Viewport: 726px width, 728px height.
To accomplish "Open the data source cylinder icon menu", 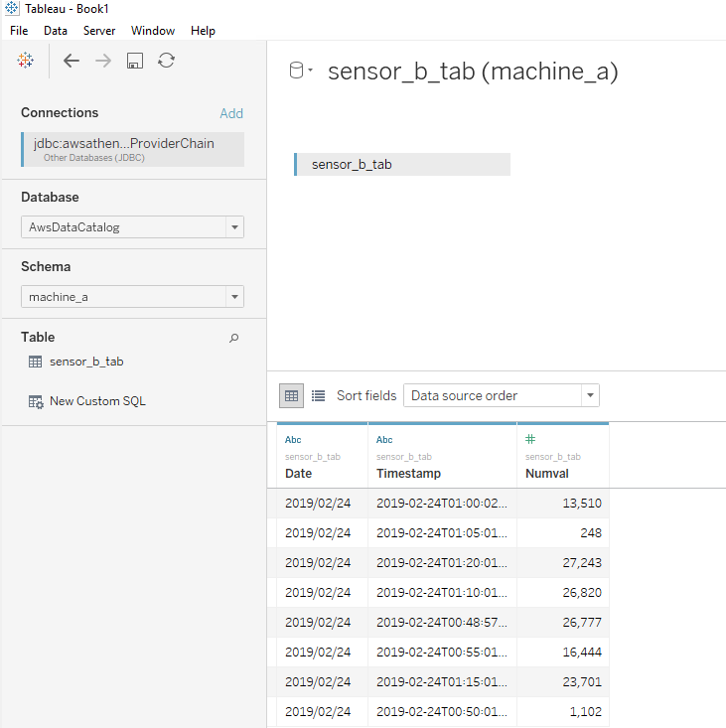I will pos(300,71).
